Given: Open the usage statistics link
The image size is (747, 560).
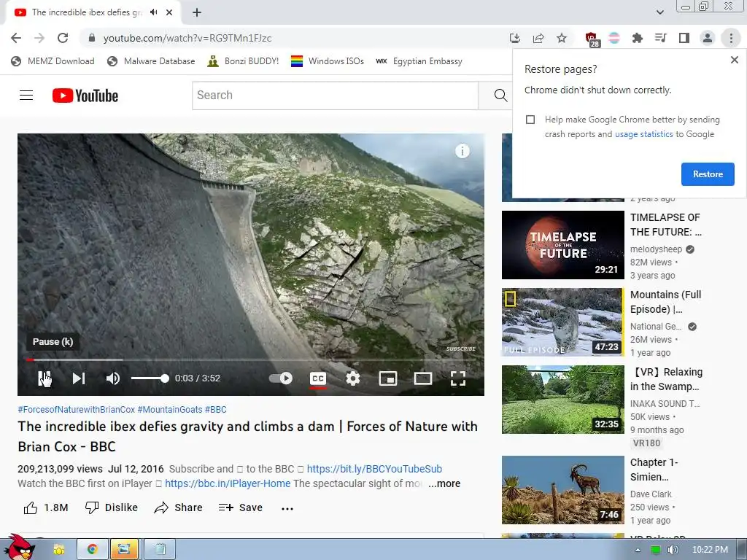Looking at the screenshot, I should pyautogui.click(x=643, y=134).
